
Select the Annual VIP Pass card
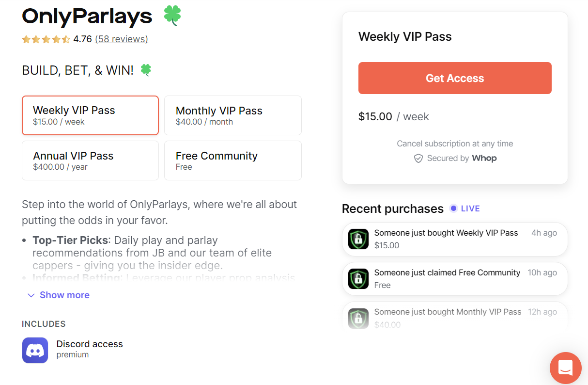[90, 160]
